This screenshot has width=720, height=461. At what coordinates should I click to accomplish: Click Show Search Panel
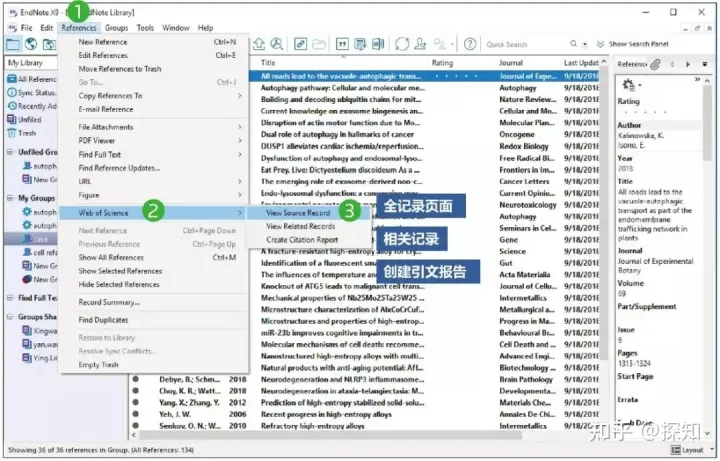point(633,44)
